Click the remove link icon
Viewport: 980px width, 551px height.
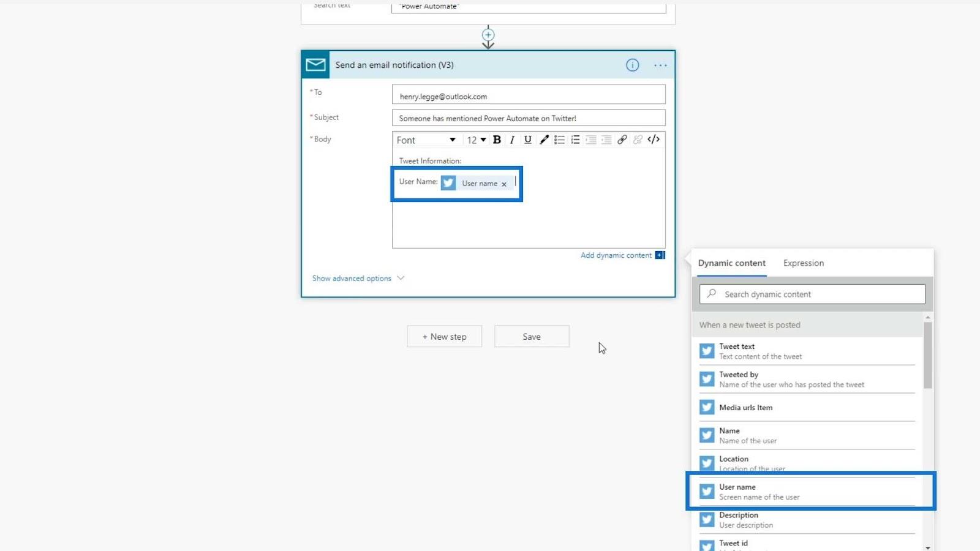tap(638, 140)
